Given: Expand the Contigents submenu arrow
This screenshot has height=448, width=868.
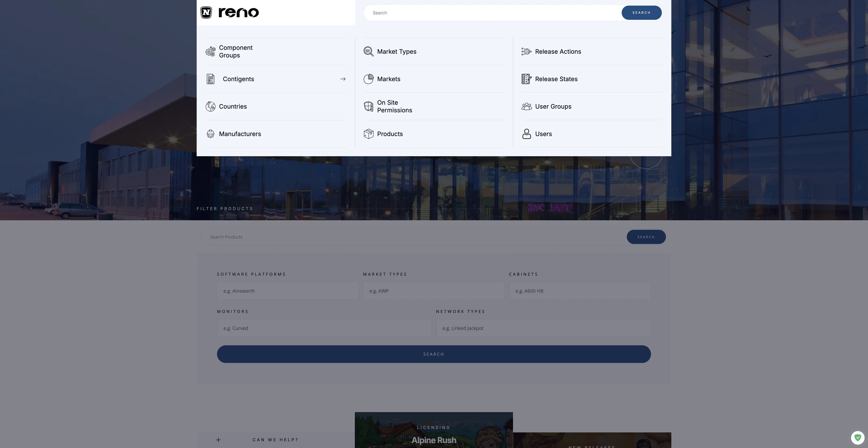Looking at the screenshot, I should pyautogui.click(x=343, y=79).
